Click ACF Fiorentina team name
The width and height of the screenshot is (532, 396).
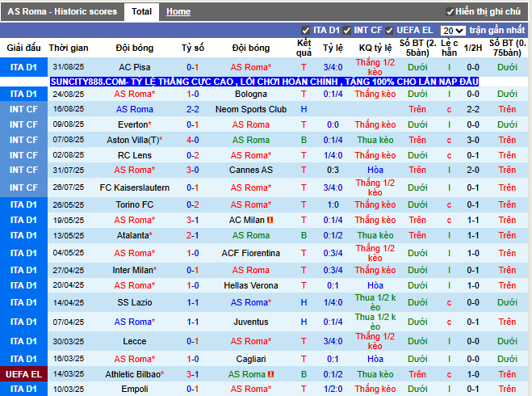point(251,253)
